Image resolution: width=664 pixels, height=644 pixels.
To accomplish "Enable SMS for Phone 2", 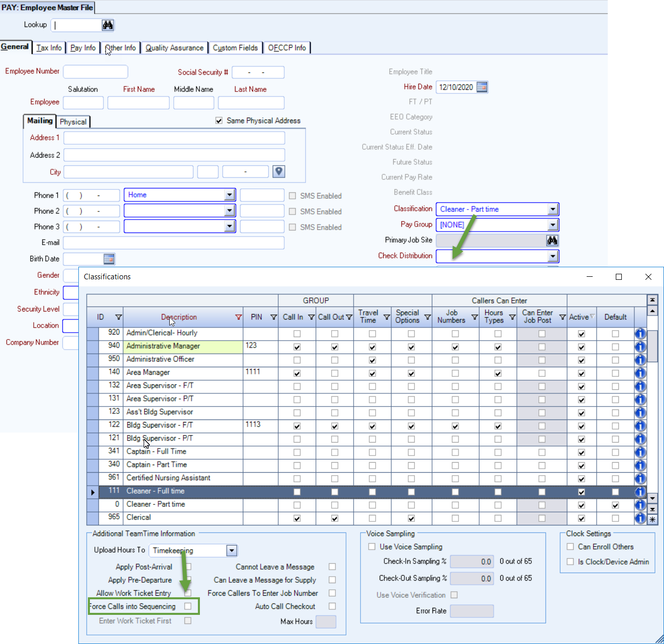I will pos(292,211).
